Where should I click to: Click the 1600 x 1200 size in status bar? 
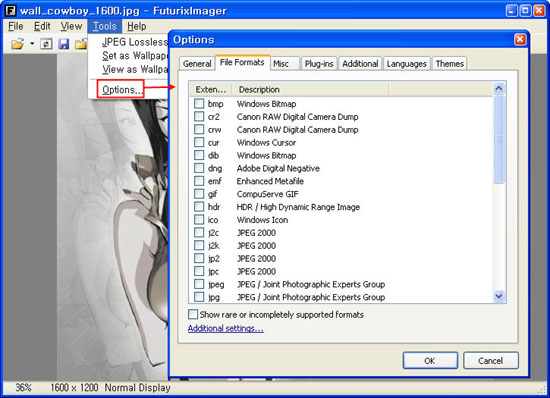pyautogui.click(x=74, y=387)
